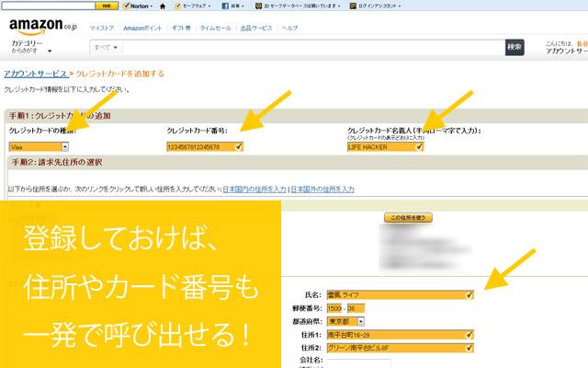Open the タイムセール menu item
Screen dimensions: 588x368
point(216,28)
